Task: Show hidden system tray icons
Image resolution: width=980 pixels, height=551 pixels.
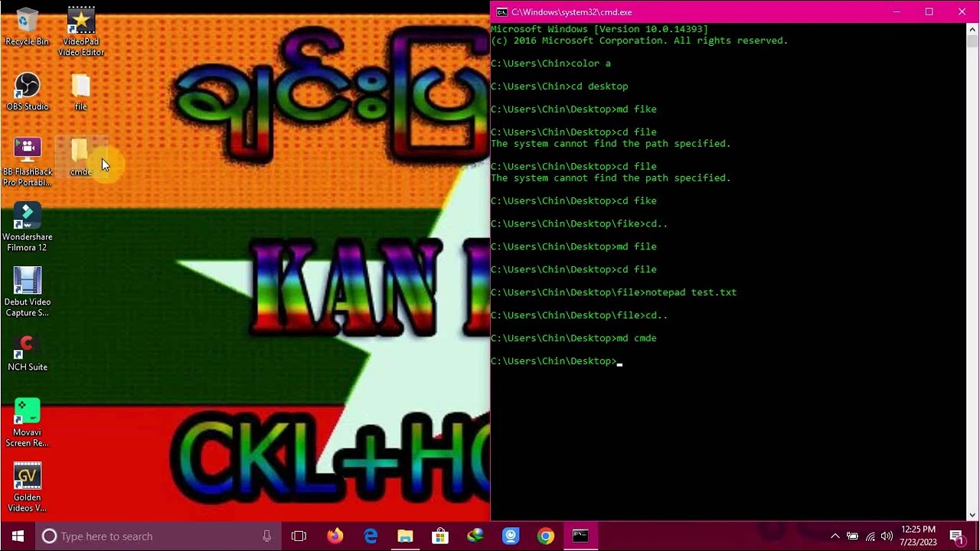Action: coord(835,536)
